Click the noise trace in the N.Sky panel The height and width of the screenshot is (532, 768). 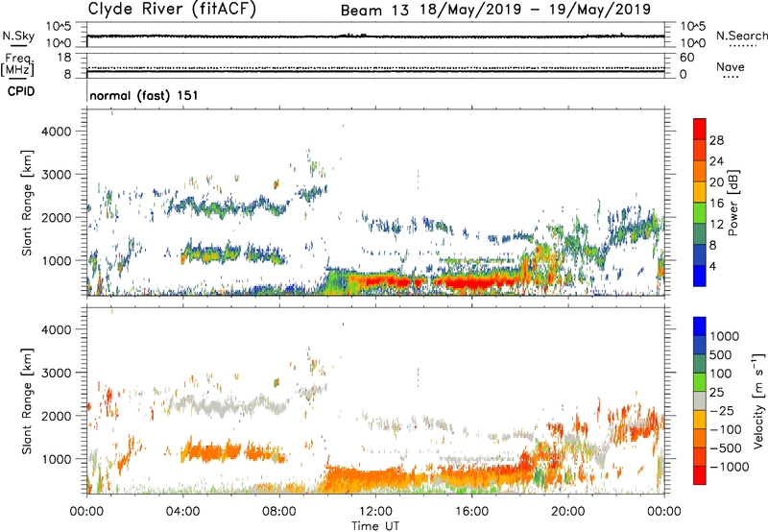375,36
